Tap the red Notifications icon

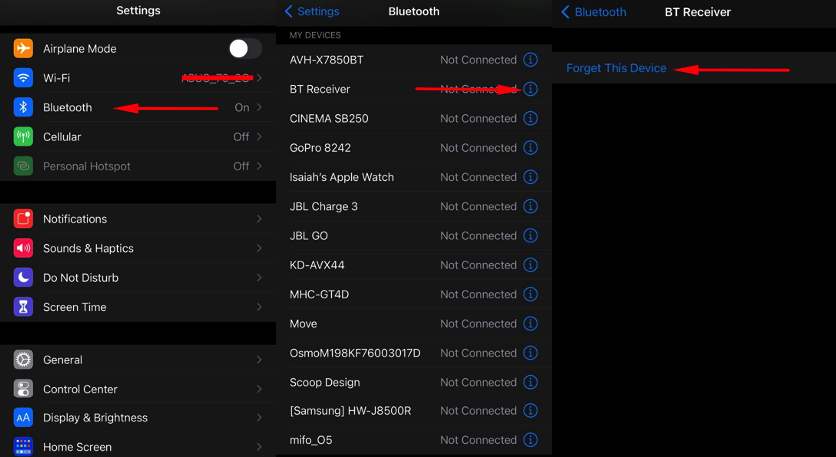[23, 219]
